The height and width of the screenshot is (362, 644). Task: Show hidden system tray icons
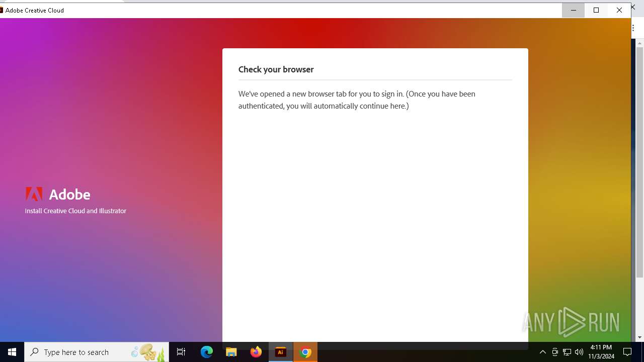(542, 352)
